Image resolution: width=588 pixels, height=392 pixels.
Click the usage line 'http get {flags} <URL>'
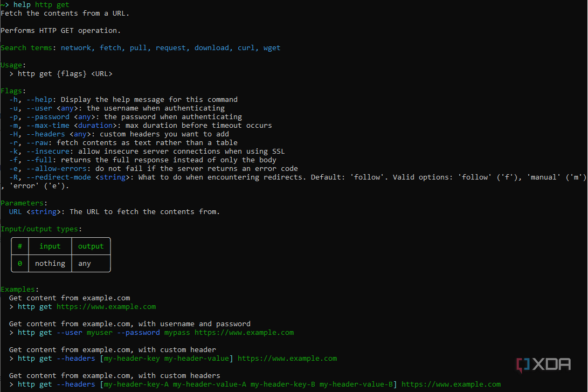pos(65,73)
